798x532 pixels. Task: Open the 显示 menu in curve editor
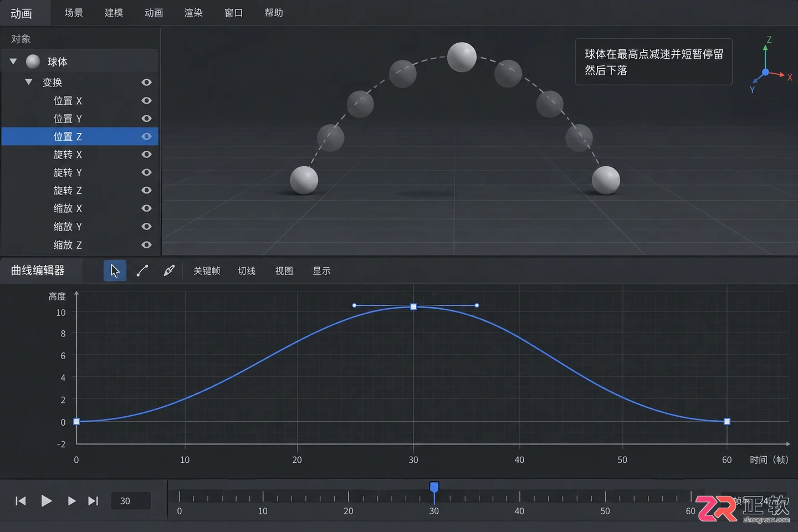321,270
